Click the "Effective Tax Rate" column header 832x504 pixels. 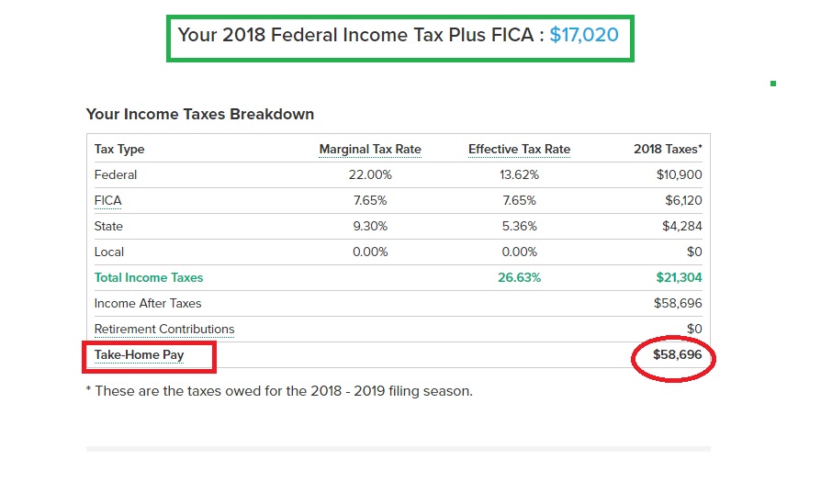(x=519, y=149)
